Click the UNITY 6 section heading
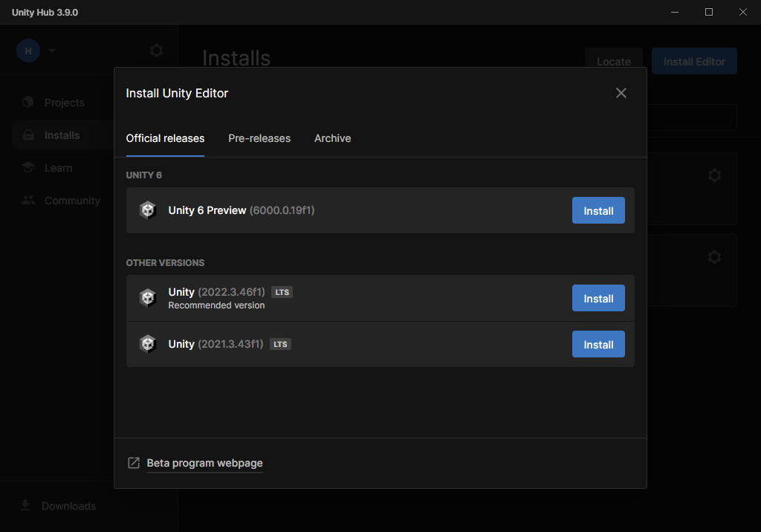The image size is (761, 532). 143,175
